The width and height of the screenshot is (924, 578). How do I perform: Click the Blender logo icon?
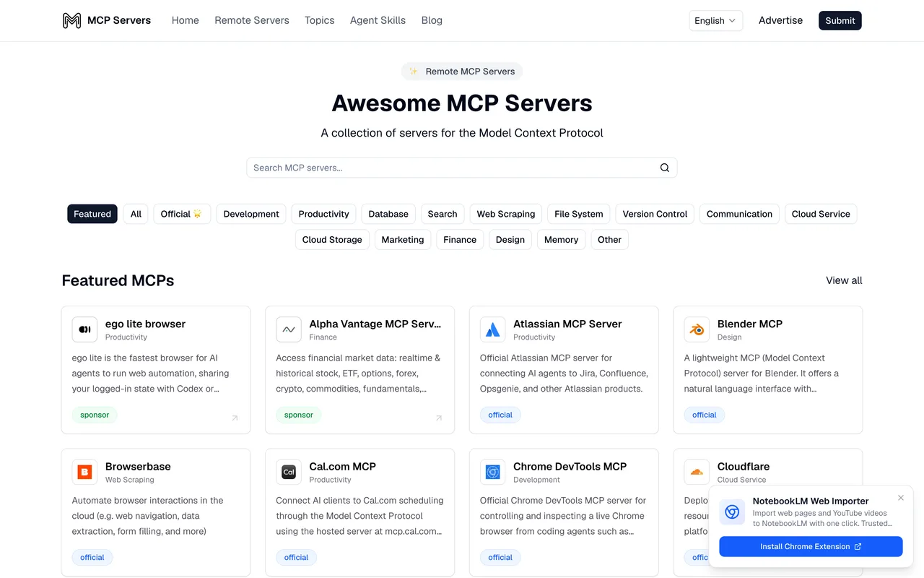click(x=697, y=329)
